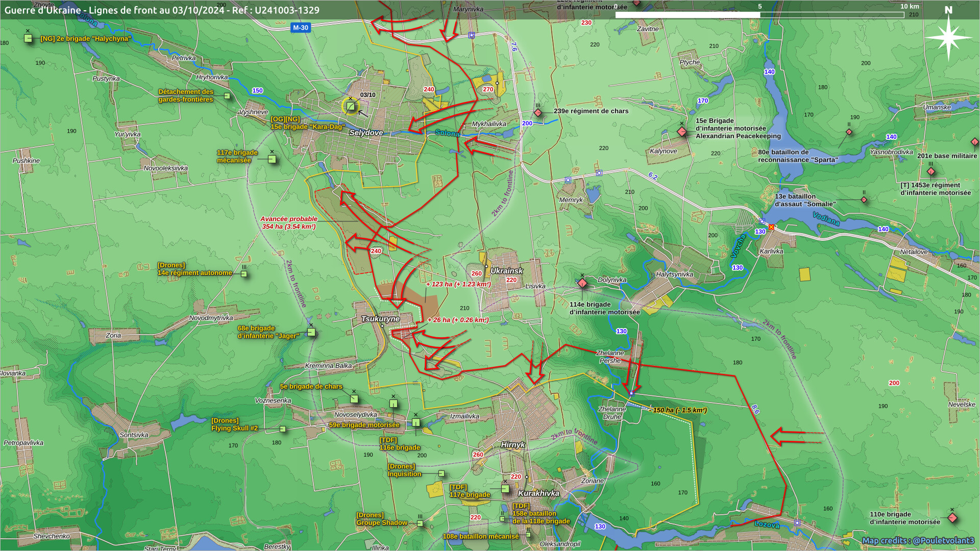Click the Flying Skull #2 drone unit marker
Image resolution: width=980 pixels, height=551 pixels.
(x=283, y=429)
